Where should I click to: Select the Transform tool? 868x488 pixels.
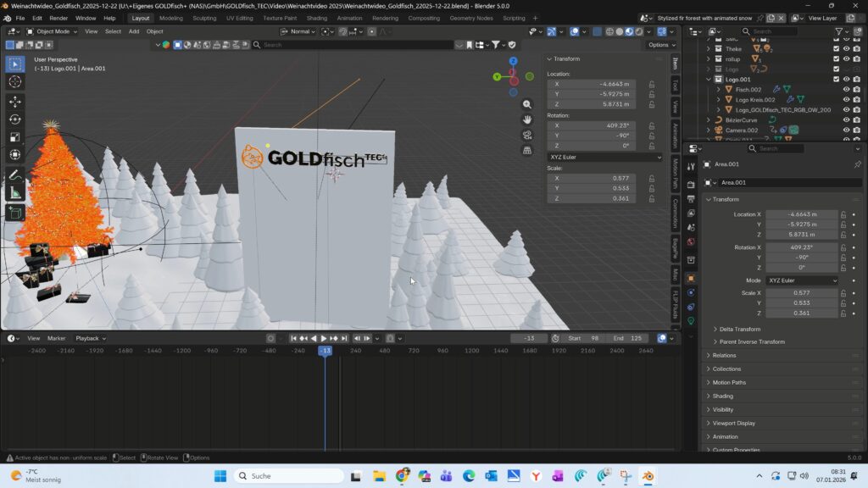pos(15,154)
